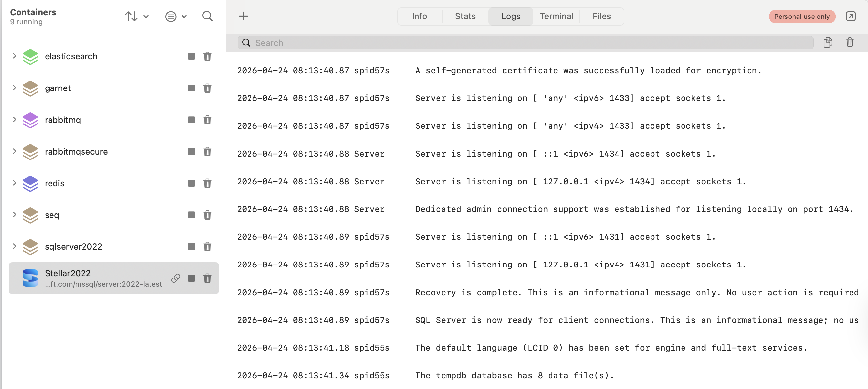The width and height of the screenshot is (868, 389).
Task: Open the filter options dropdown
Action: tap(176, 16)
